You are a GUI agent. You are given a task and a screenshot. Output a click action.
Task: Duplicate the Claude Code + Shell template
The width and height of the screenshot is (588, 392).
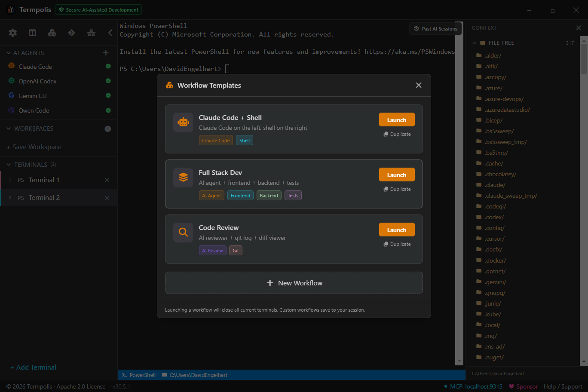click(397, 134)
